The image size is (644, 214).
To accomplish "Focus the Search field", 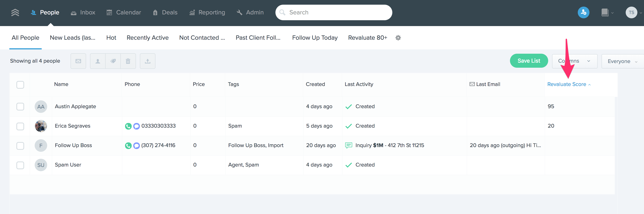I will [x=333, y=12].
